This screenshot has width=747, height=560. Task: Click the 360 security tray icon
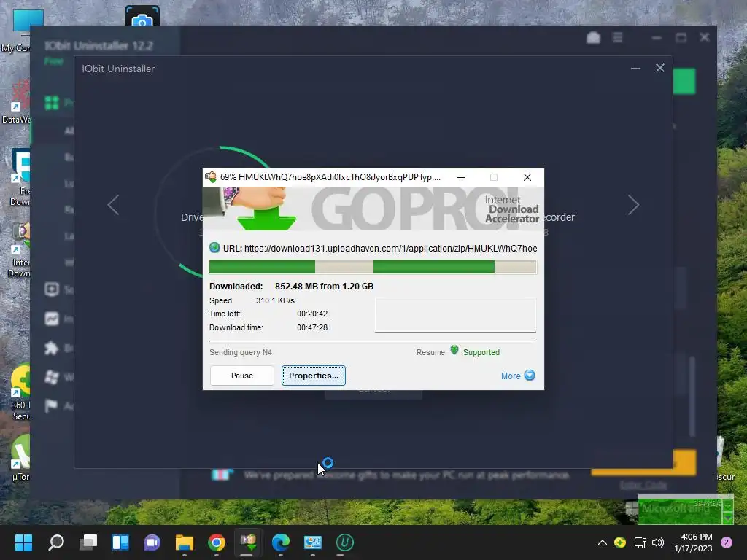pos(620,542)
